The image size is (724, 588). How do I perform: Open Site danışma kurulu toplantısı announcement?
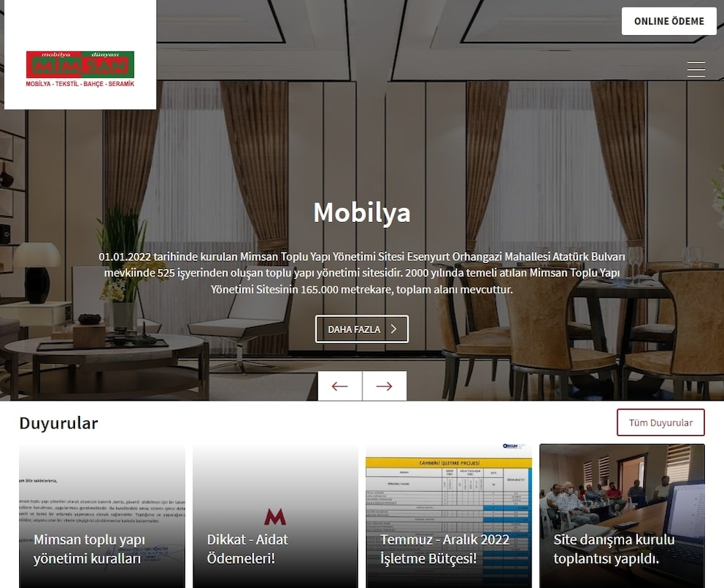coord(614,549)
